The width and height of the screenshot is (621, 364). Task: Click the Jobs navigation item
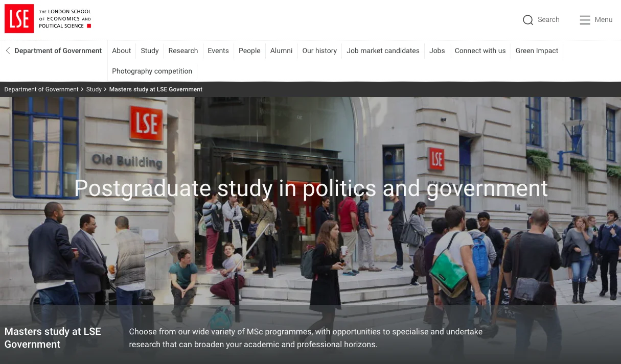tap(437, 51)
